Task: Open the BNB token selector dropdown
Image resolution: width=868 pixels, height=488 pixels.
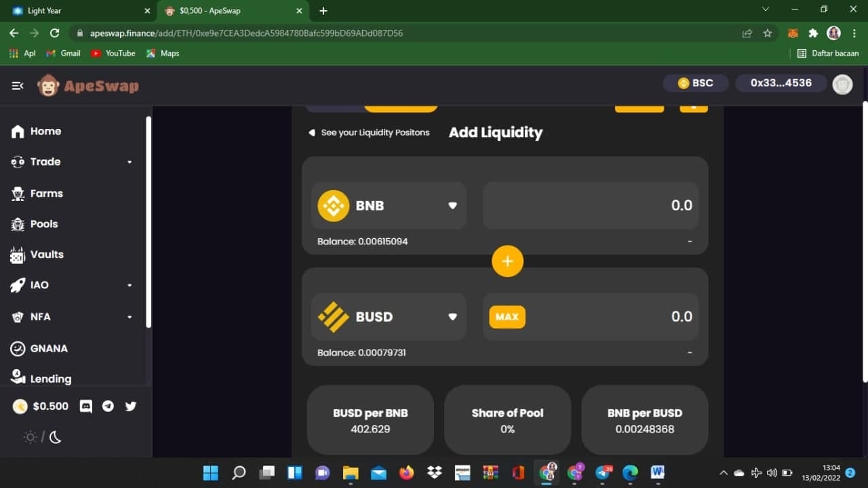Action: (x=389, y=206)
